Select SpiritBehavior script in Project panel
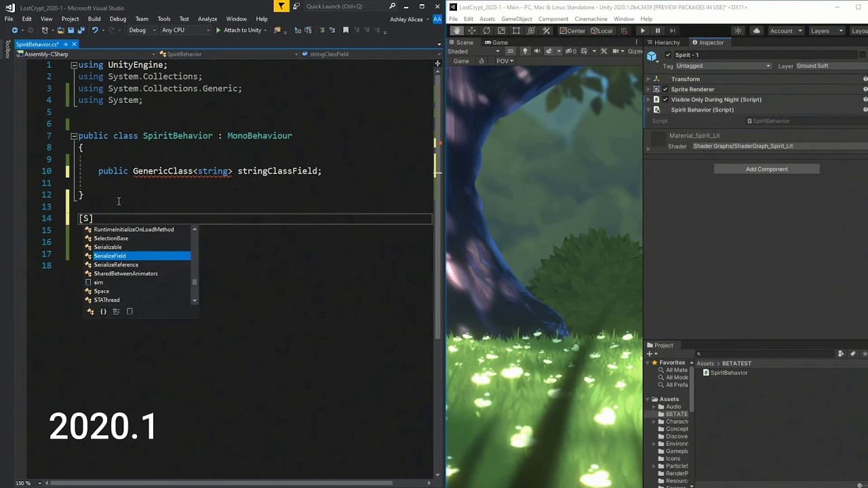Viewport: 868px width, 488px height. point(726,373)
